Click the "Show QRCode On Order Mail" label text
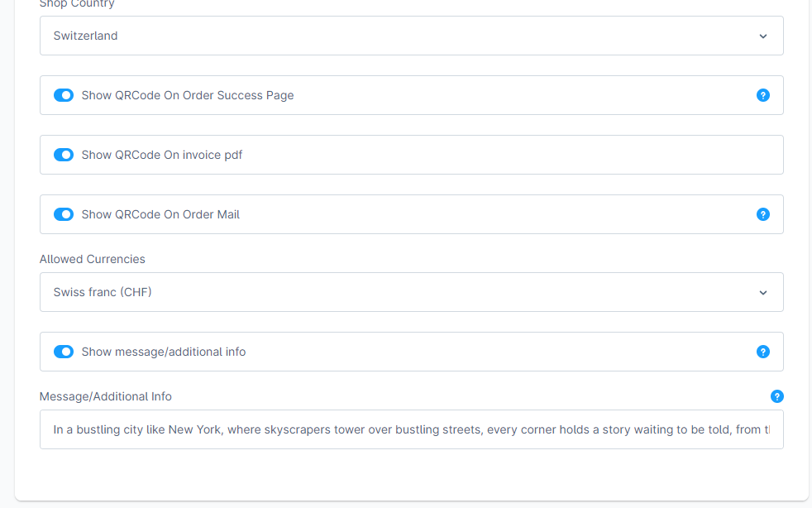812x508 pixels. [x=160, y=214]
